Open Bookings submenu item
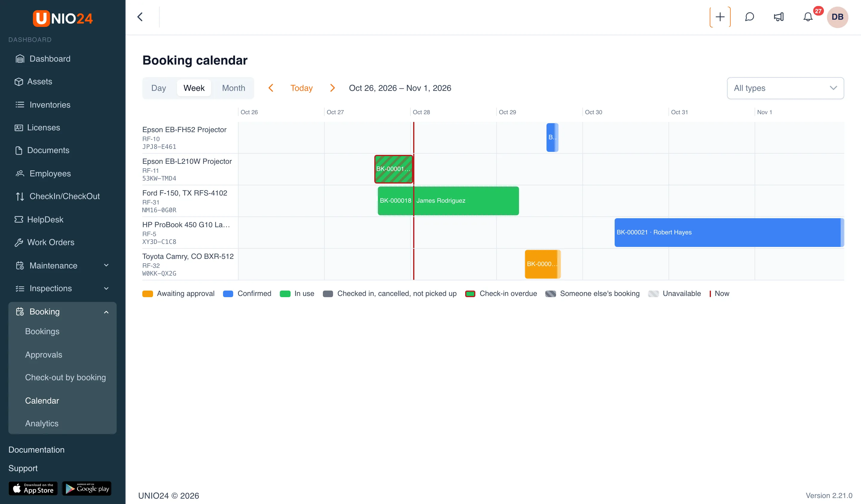 42,332
